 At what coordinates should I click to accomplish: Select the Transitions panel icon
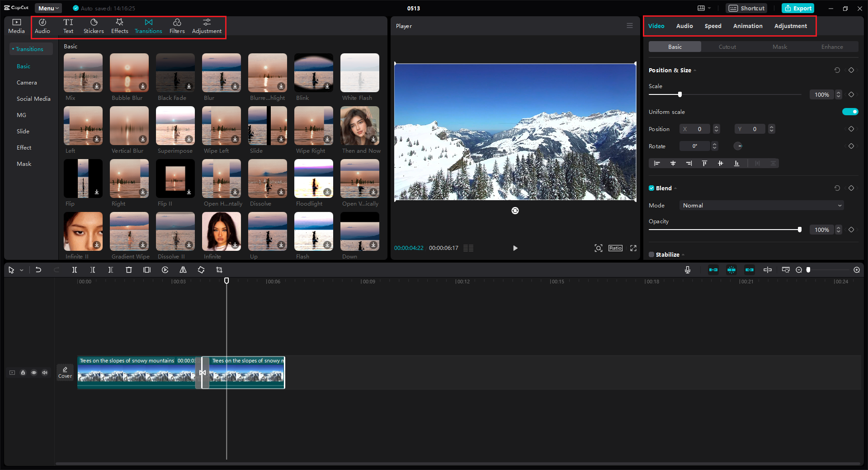[148, 26]
